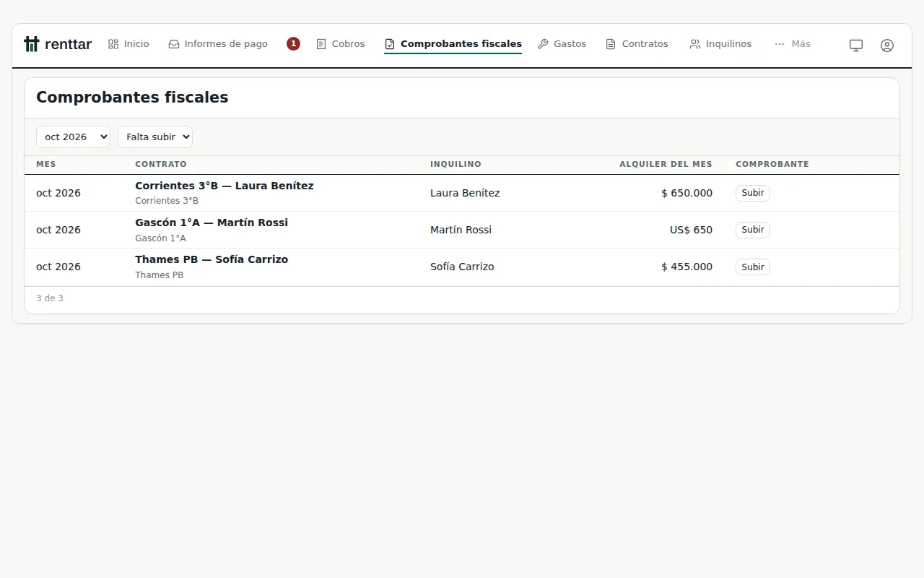
Task: Click tenant name Sofía Carrizo in Inquilino column
Action: (x=462, y=267)
